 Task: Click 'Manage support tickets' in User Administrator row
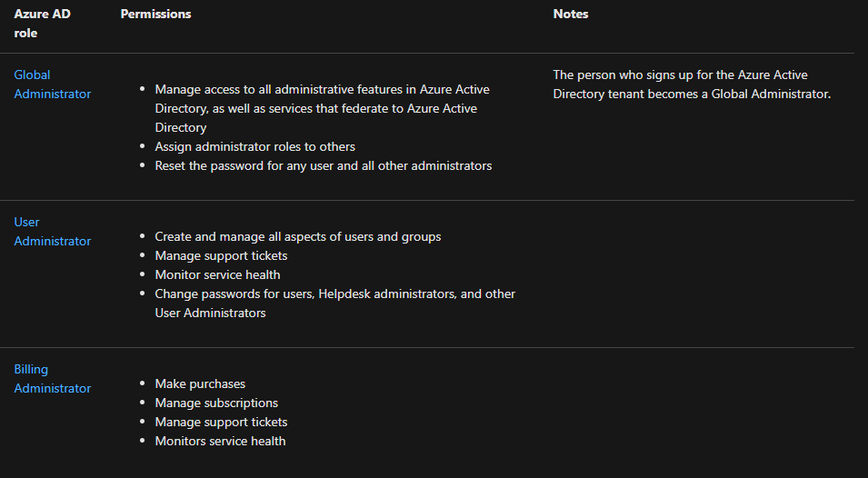221,256
